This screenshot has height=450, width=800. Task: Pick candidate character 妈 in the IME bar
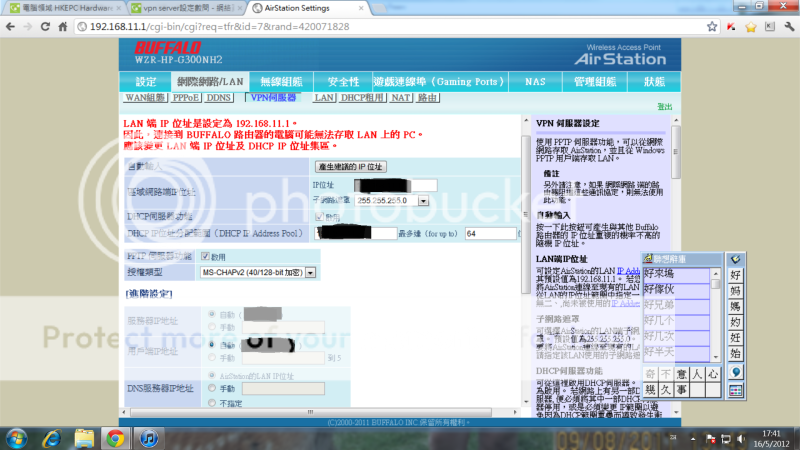pyautogui.click(x=735, y=291)
